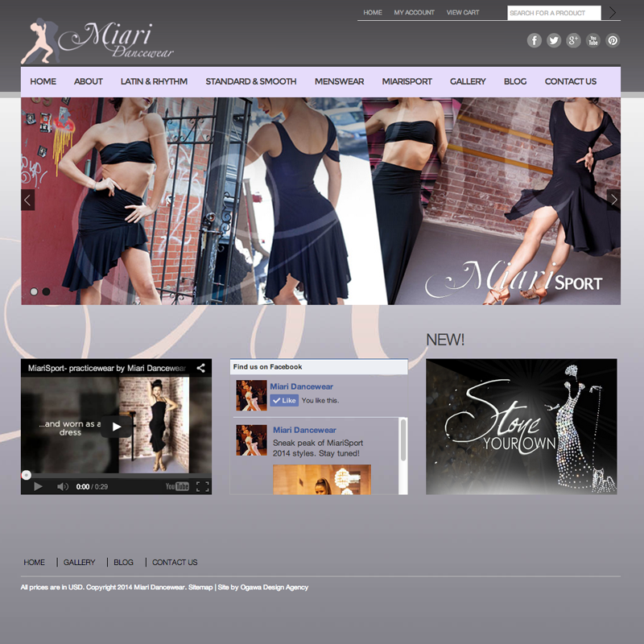Click the Search for a product field

click(554, 13)
